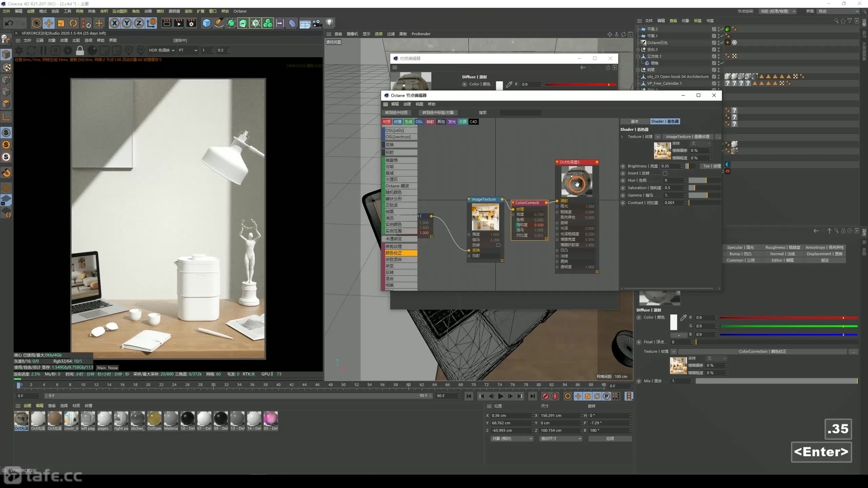Toggle Y axis lock
This screenshot has height=488, width=868.
click(x=127, y=23)
